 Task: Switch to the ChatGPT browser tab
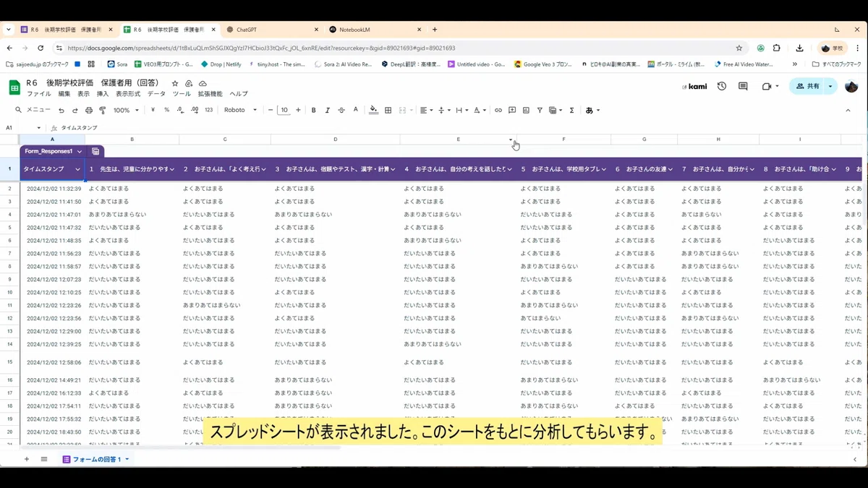(271, 30)
